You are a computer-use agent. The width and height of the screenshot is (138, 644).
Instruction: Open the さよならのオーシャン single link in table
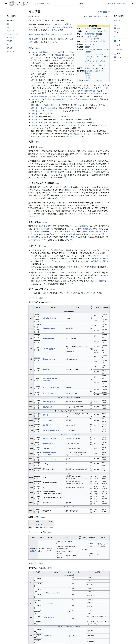[49, 318]
